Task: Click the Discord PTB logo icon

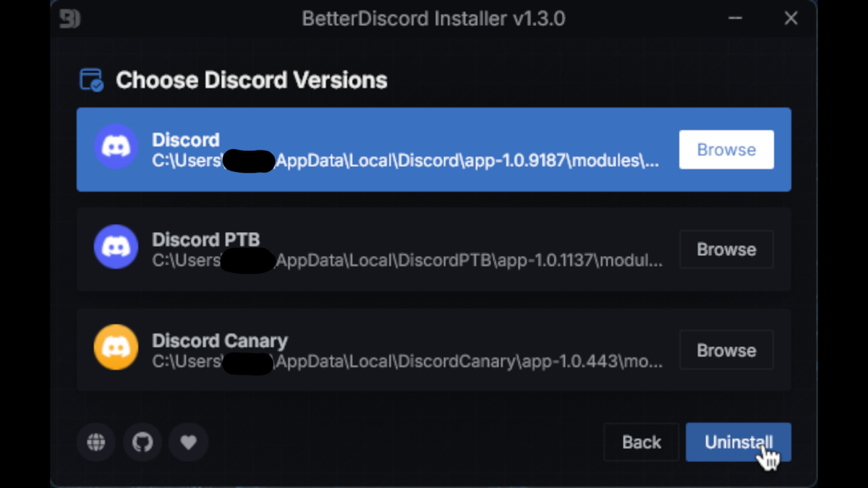Action: coord(116,247)
